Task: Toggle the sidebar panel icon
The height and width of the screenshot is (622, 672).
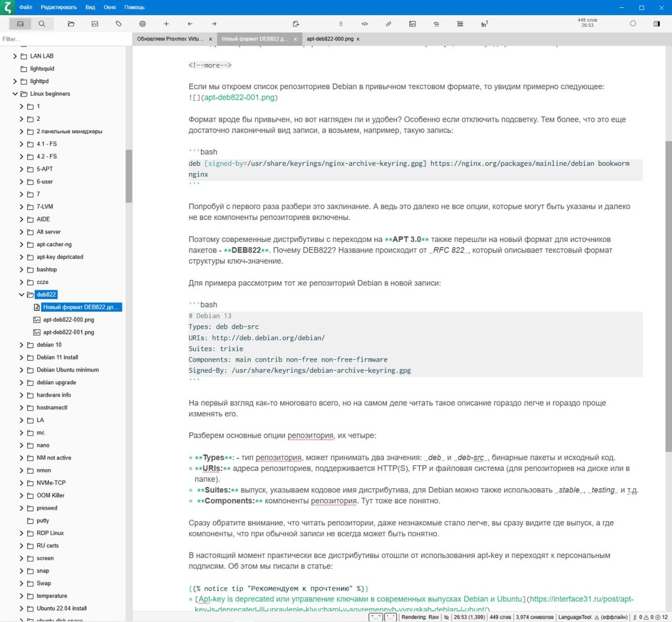Action: point(656,24)
